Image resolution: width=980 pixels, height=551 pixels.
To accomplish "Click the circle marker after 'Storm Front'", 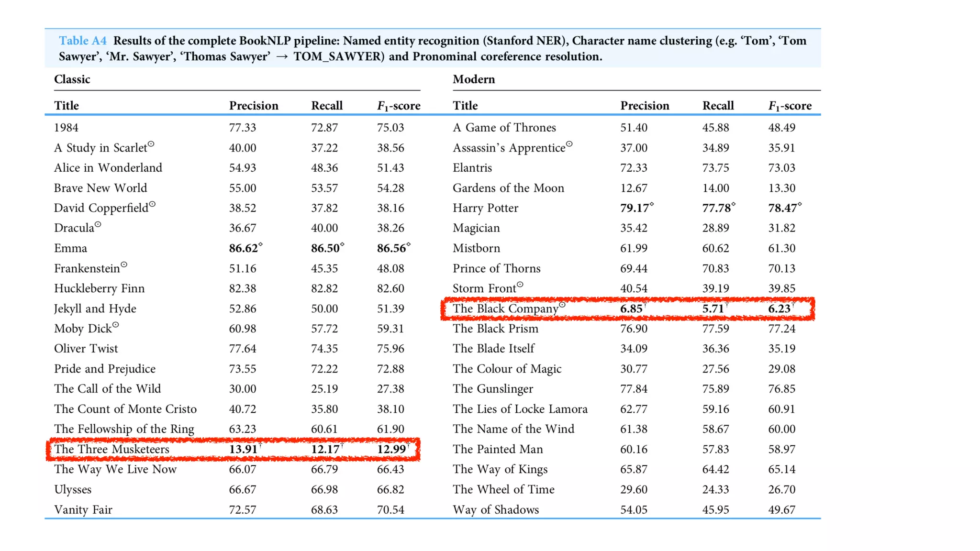I will click(x=520, y=285).
